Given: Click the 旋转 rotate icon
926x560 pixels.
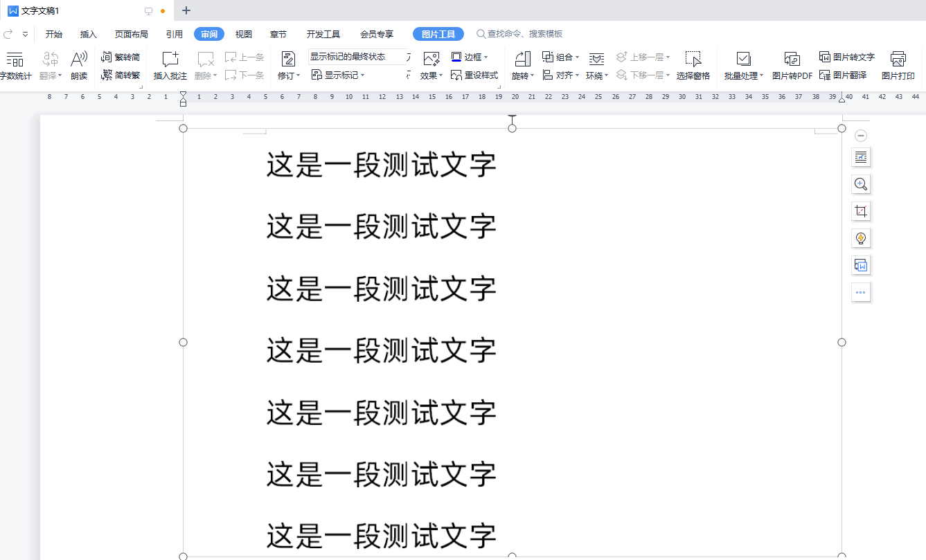Looking at the screenshot, I should pyautogui.click(x=522, y=60).
